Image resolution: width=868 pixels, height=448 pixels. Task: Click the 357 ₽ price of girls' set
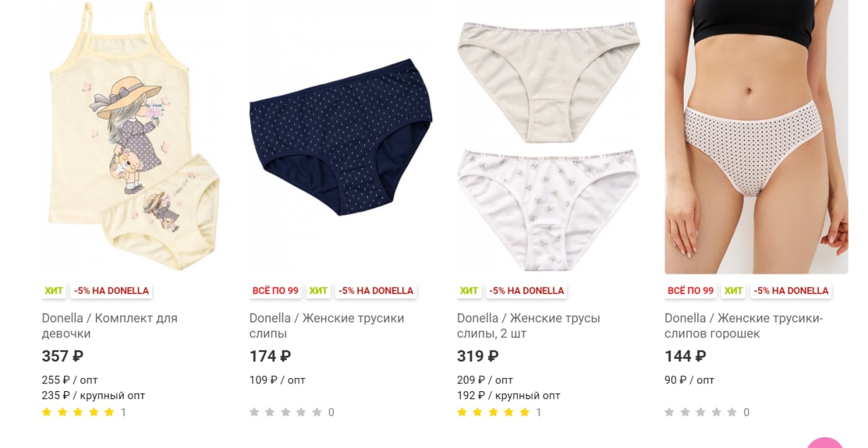[62, 356]
